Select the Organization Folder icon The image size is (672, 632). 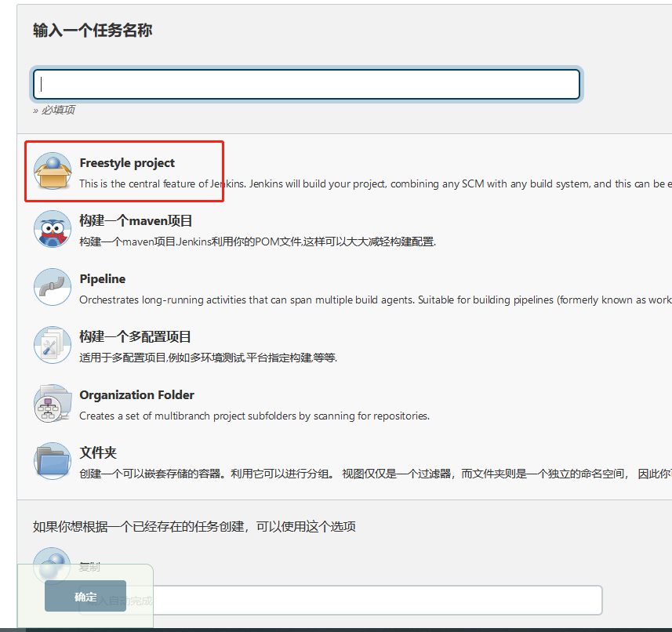pyautogui.click(x=53, y=403)
